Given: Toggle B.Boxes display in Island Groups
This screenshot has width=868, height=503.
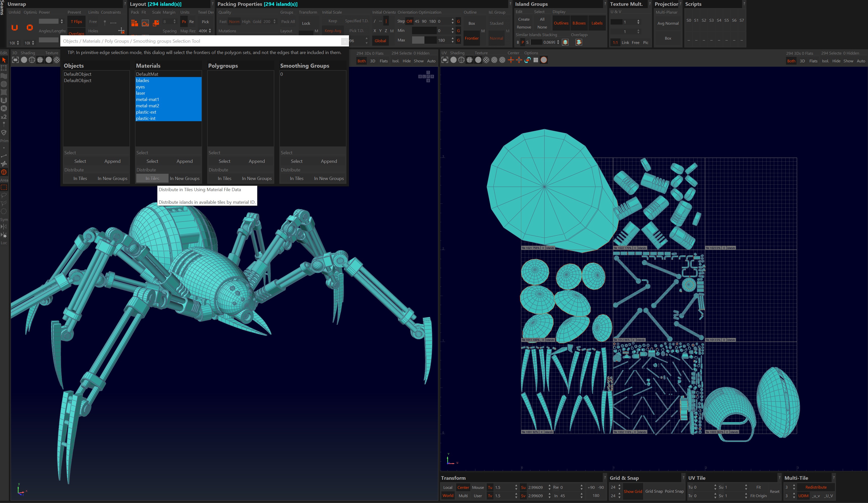Looking at the screenshot, I should [x=579, y=23].
